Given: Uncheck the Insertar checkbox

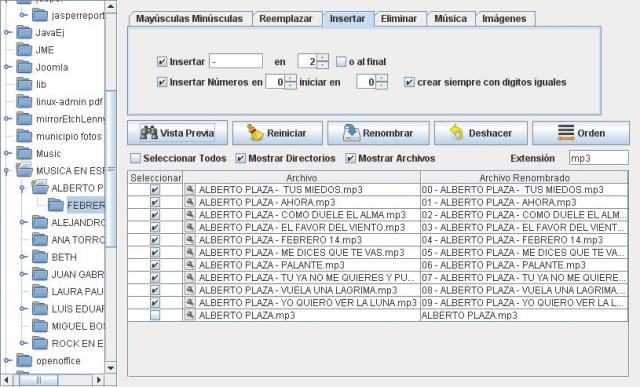Looking at the screenshot, I should pos(162,62).
